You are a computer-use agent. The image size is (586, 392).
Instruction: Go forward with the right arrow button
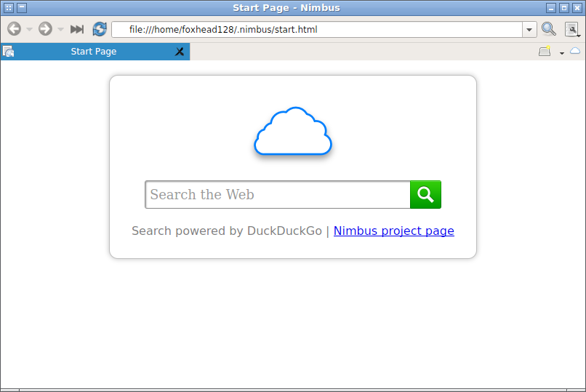(45, 29)
